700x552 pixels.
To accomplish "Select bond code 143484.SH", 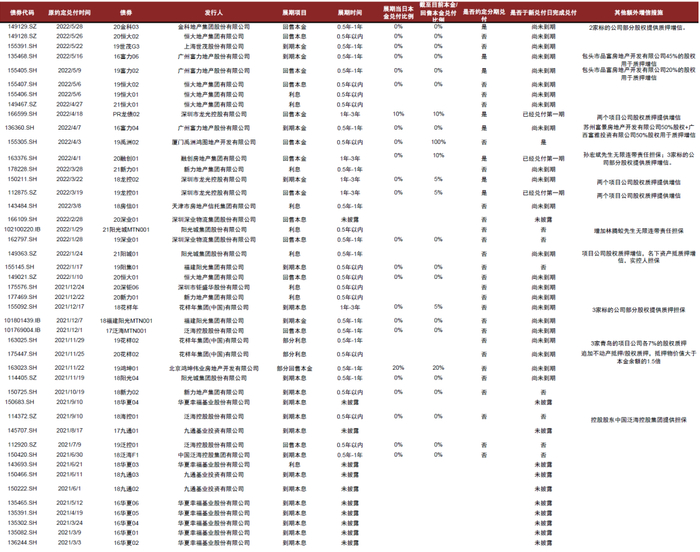I will [22, 206].
